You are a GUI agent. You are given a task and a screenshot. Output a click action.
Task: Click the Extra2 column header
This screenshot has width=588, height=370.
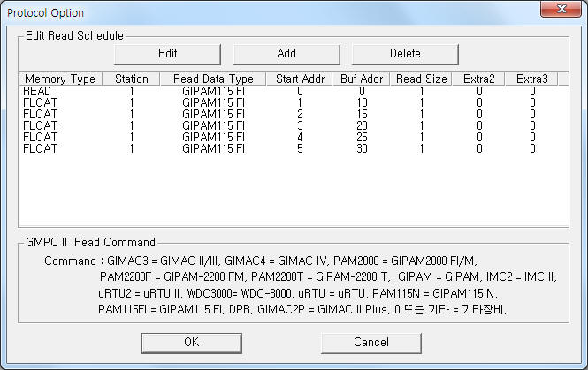tap(479, 79)
